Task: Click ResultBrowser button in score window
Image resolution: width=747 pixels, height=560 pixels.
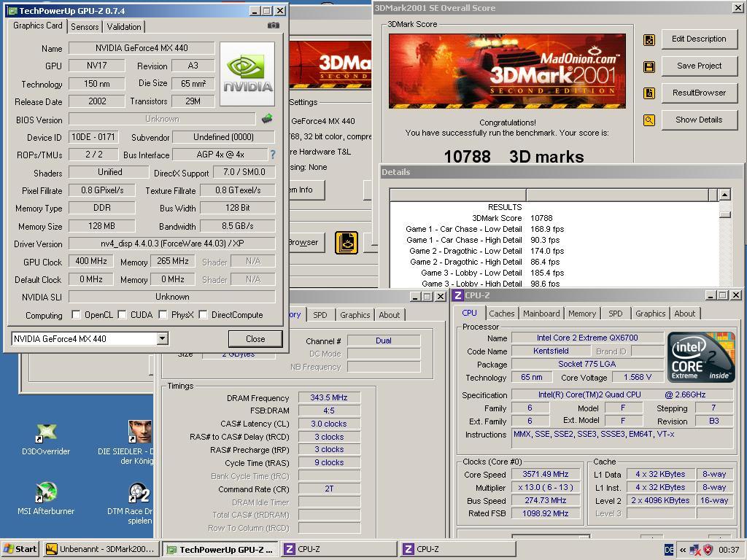Action: (x=699, y=93)
